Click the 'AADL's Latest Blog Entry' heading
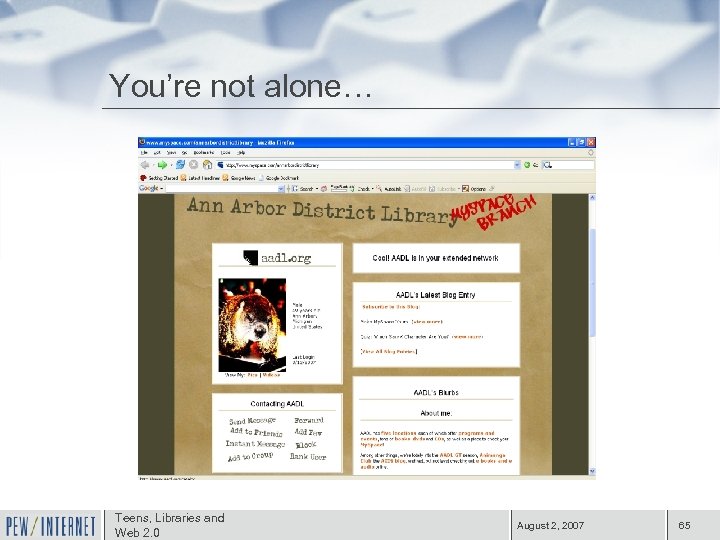Screen dimensions: 720x540 (435, 295)
